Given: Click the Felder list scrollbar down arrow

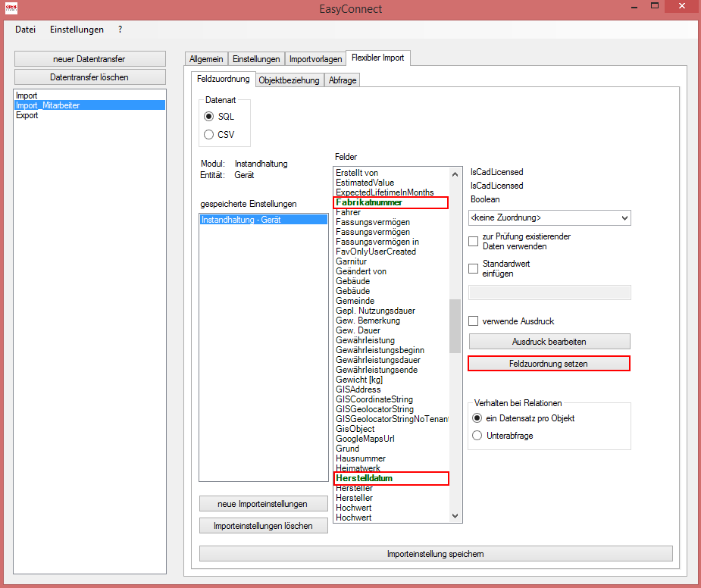Looking at the screenshot, I should coord(455,516).
